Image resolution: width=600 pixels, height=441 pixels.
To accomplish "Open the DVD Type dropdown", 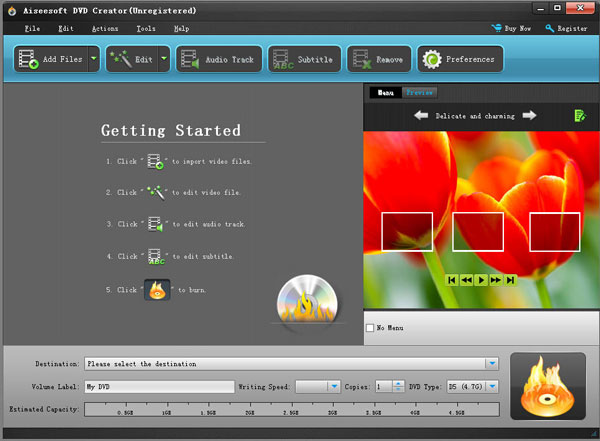I will tap(491, 386).
